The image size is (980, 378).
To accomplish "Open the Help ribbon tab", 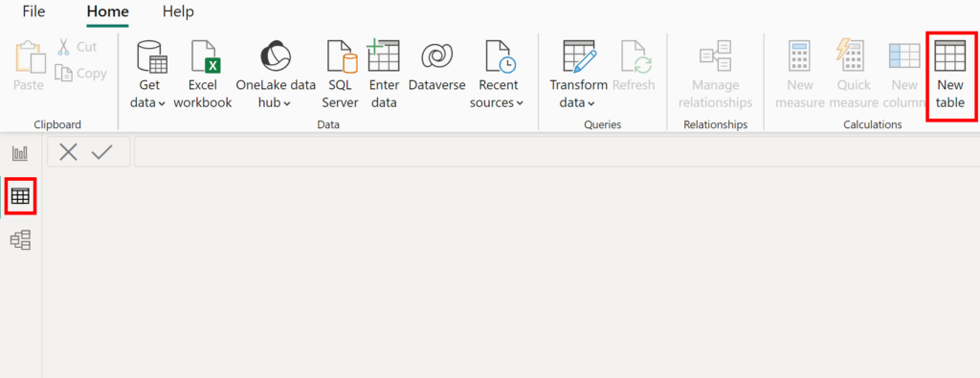I will (x=178, y=11).
